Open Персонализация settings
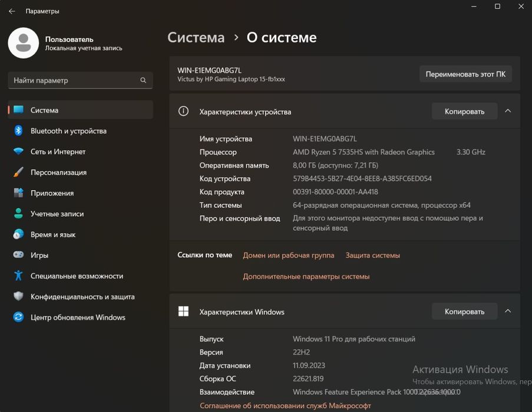Image resolution: width=532 pixels, height=412 pixels. [x=80, y=172]
